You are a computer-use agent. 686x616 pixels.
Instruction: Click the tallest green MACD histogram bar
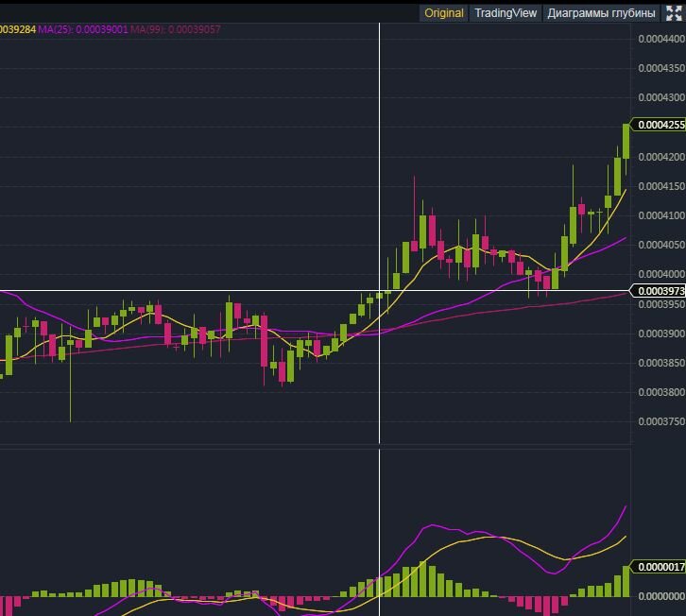[422, 579]
